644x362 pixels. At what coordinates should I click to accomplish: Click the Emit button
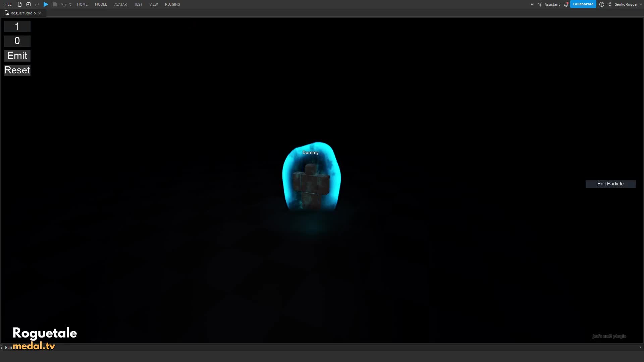[17, 56]
